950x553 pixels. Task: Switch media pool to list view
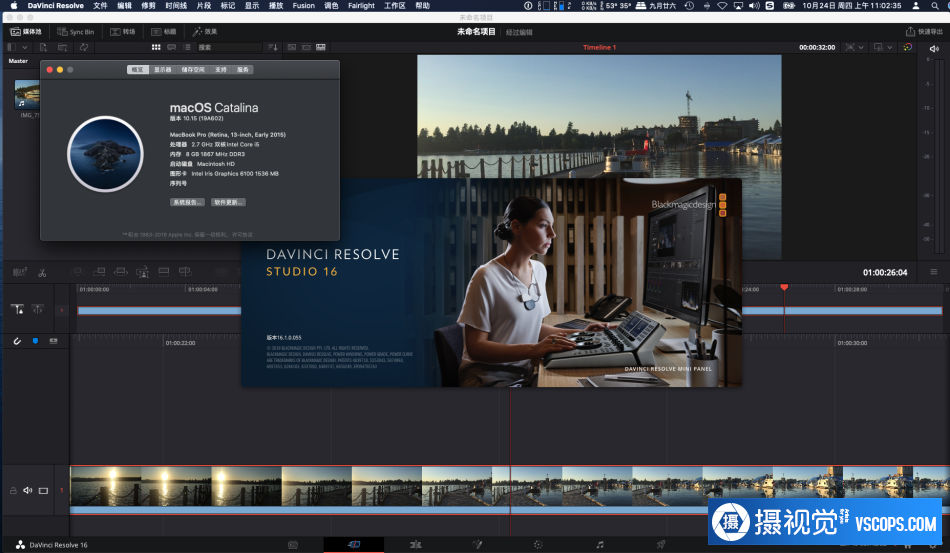point(187,47)
